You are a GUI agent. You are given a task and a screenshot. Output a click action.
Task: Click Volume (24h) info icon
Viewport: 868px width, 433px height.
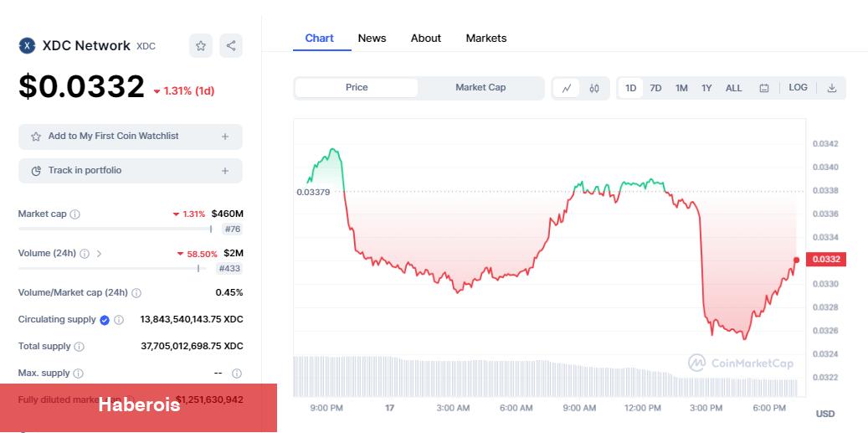[x=85, y=254]
